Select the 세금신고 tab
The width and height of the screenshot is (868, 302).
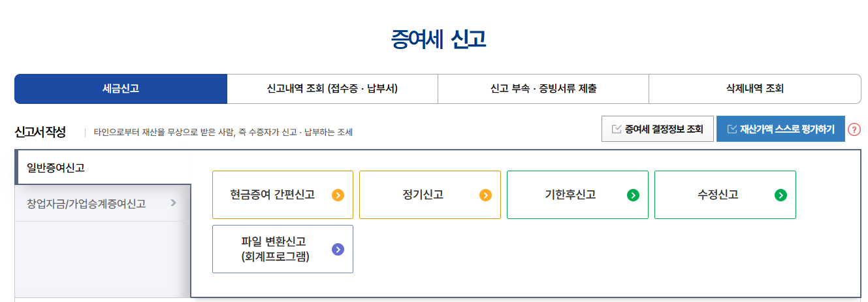click(x=121, y=89)
